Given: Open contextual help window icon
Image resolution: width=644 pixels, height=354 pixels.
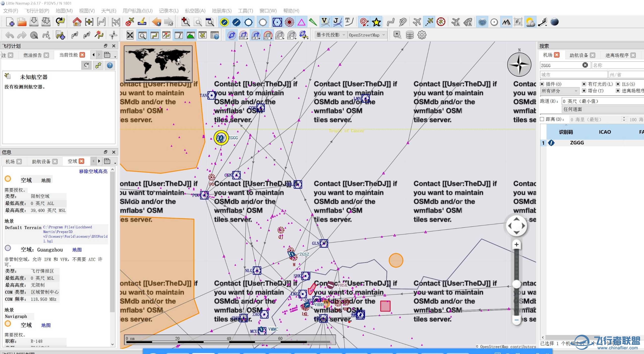Looking at the screenshot, I should coord(215,35).
